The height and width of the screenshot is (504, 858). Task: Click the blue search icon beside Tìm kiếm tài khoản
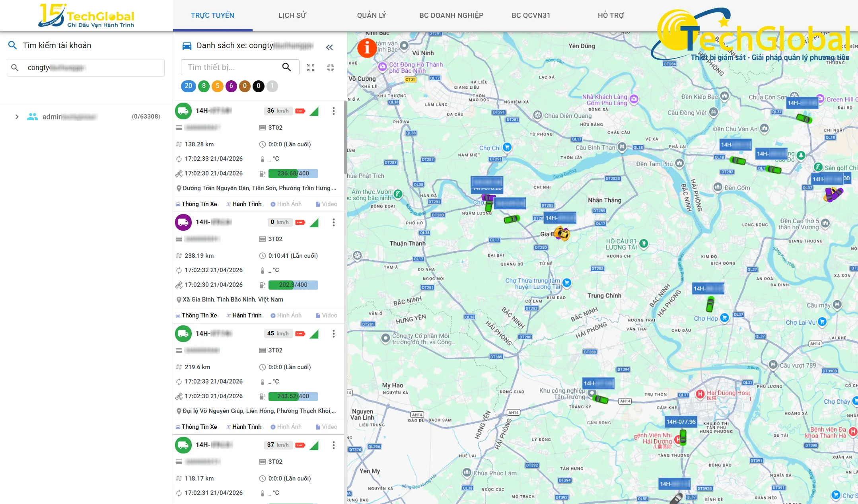[x=13, y=45]
